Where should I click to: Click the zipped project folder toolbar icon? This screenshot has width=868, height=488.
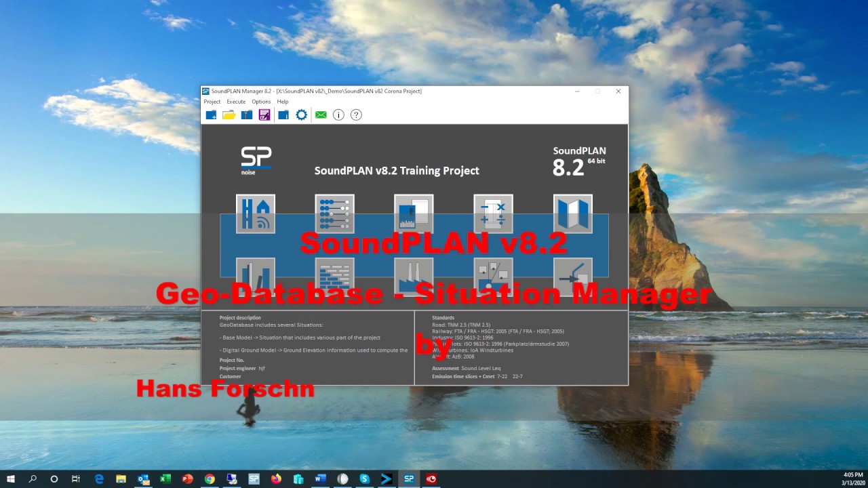247,115
